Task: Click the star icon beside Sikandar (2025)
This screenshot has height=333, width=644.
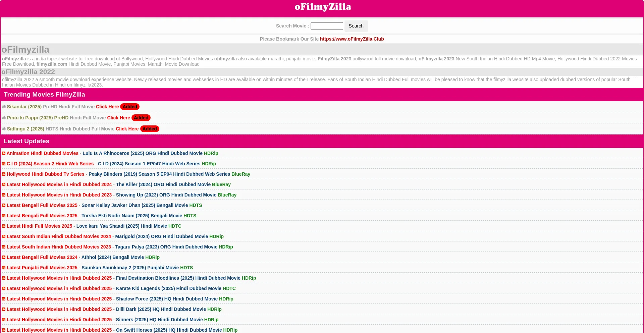Action: pyautogui.click(x=4, y=107)
